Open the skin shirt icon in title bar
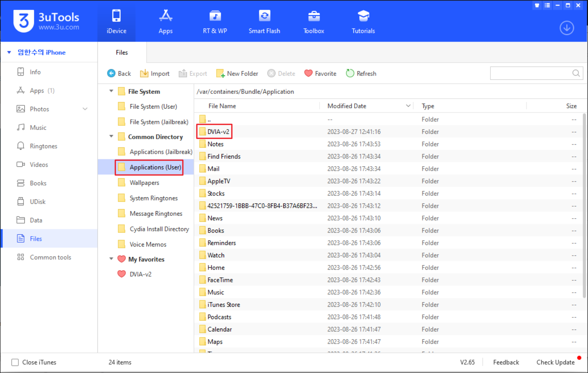 537,5
